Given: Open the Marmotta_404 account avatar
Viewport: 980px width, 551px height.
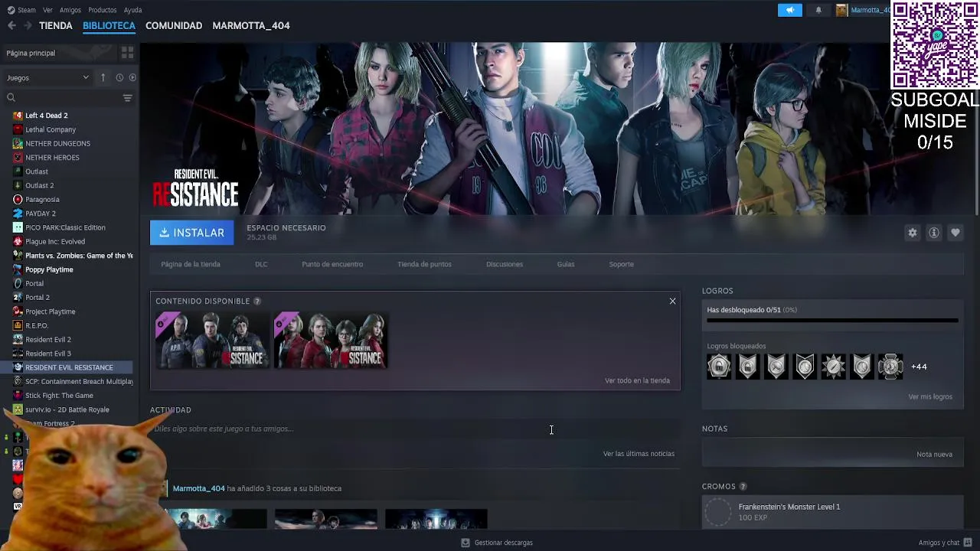Looking at the screenshot, I should point(842,10).
